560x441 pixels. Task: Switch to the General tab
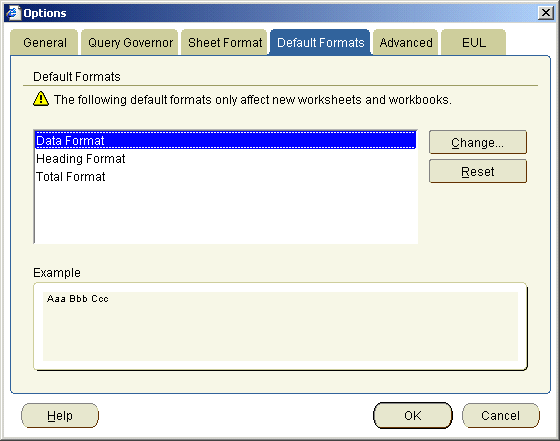tap(44, 42)
